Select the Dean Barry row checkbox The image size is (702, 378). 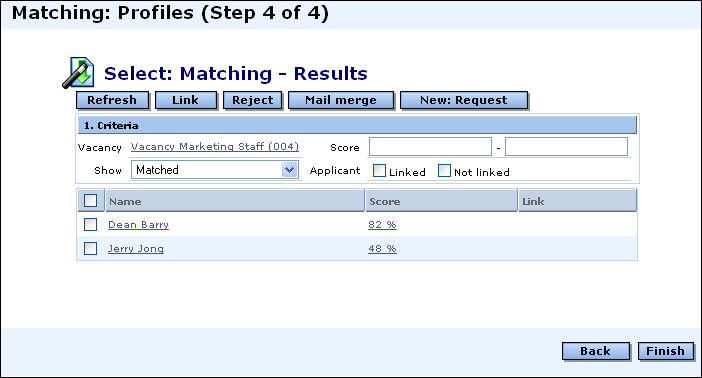point(90,224)
